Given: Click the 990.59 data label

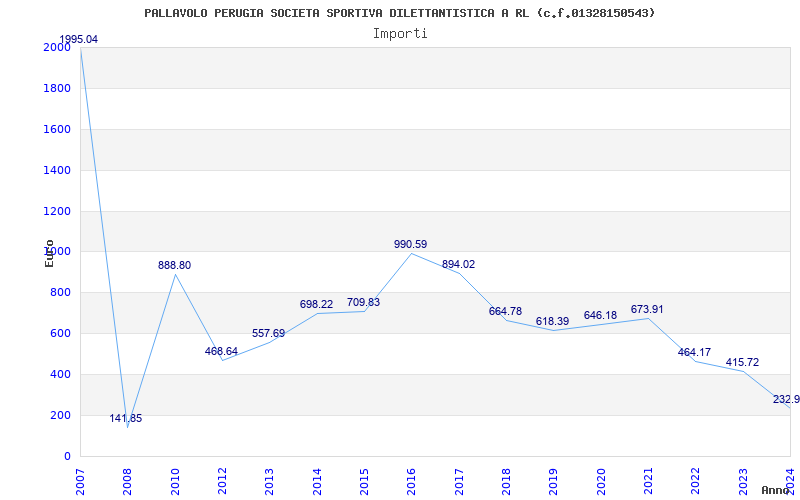Looking at the screenshot, I should [410, 244].
